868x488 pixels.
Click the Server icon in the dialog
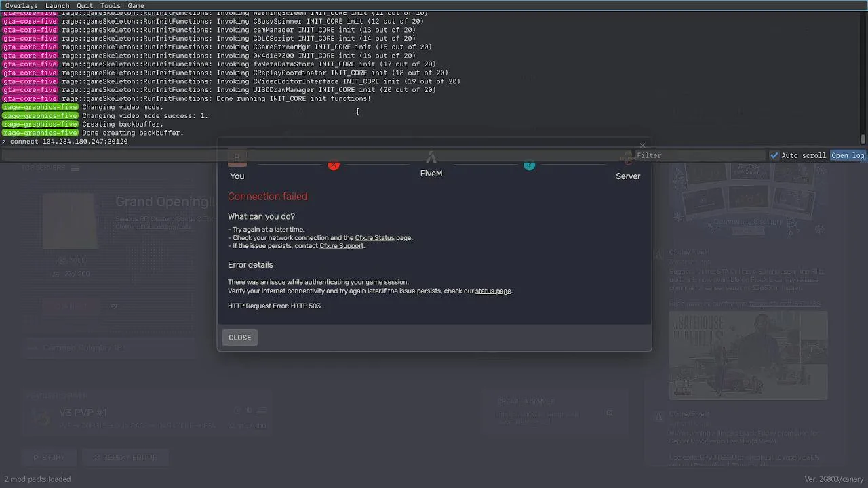(x=627, y=158)
